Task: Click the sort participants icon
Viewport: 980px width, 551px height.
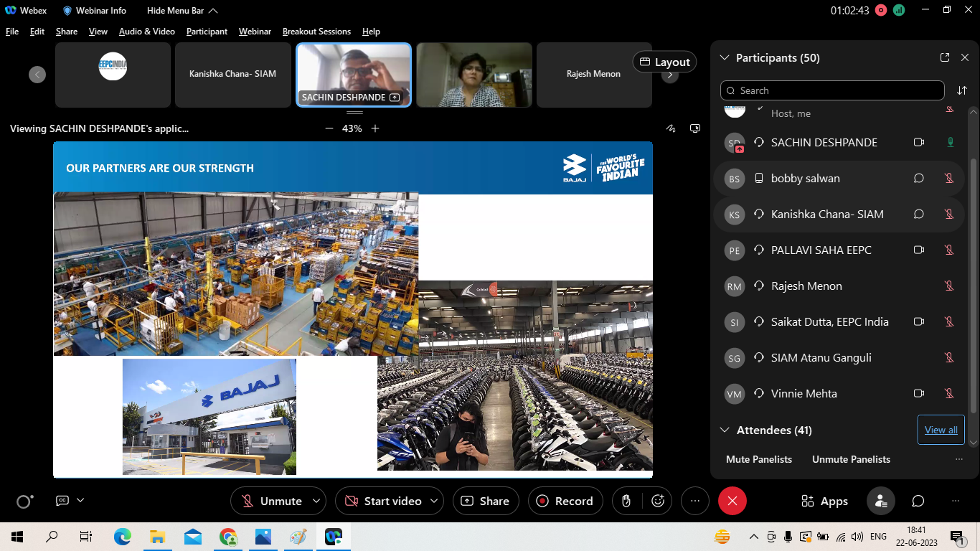Action: [962, 90]
